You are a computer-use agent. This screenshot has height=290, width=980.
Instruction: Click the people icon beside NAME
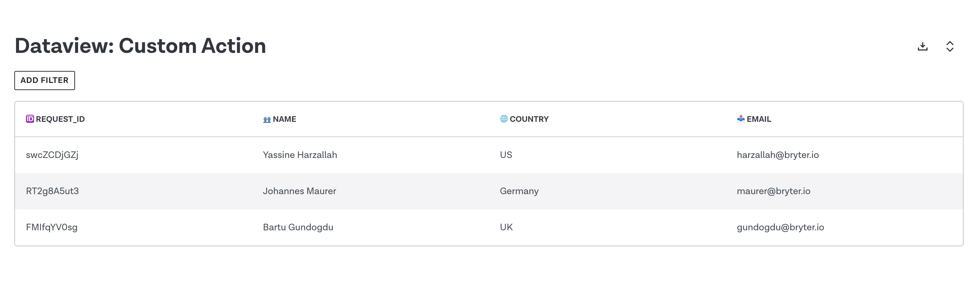pos(267,119)
